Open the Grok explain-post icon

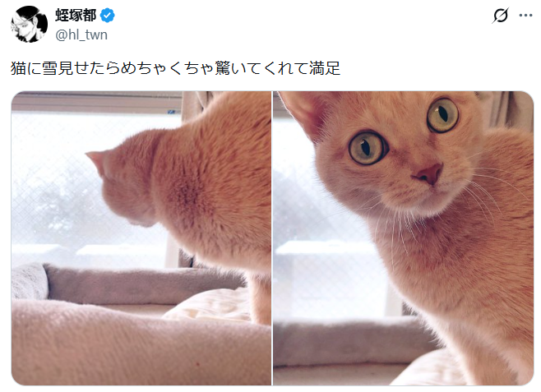pos(500,16)
